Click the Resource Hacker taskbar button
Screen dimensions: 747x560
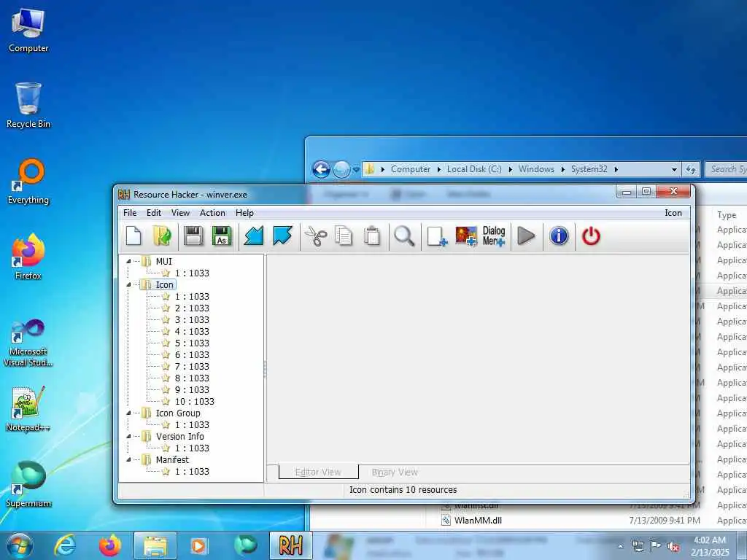[290, 545]
